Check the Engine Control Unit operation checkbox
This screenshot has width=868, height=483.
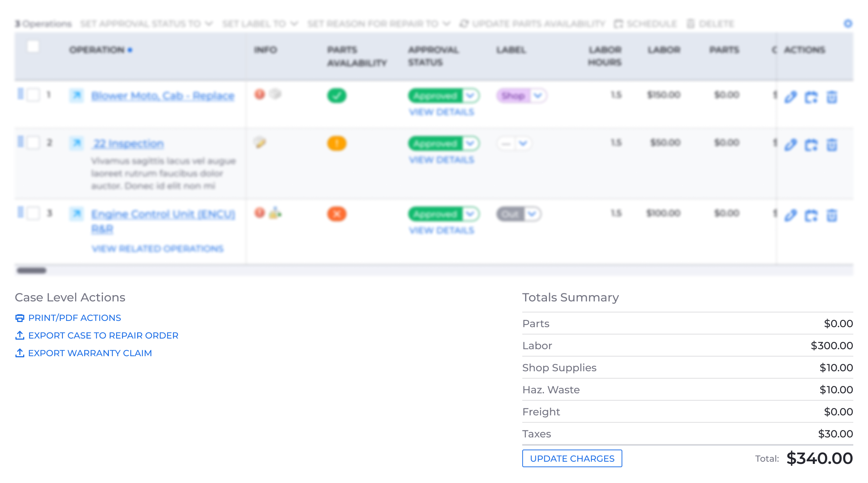[33, 213]
